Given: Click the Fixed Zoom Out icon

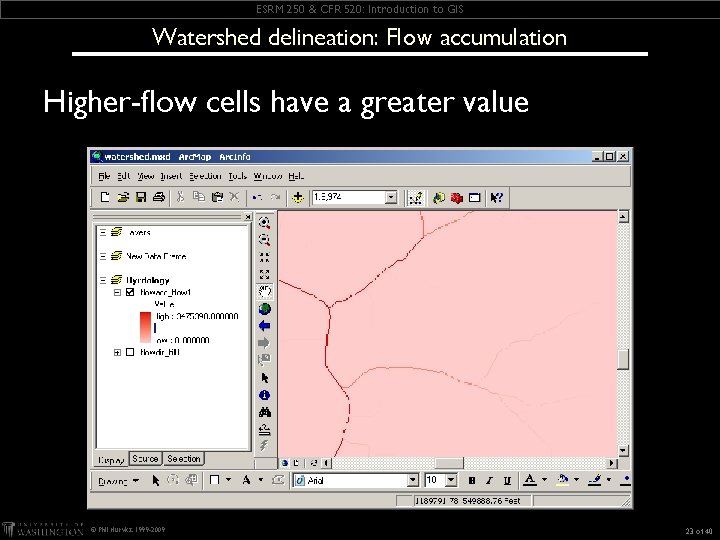Looking at the screenshot, I should pyautogui.click(x=264, y=274).
